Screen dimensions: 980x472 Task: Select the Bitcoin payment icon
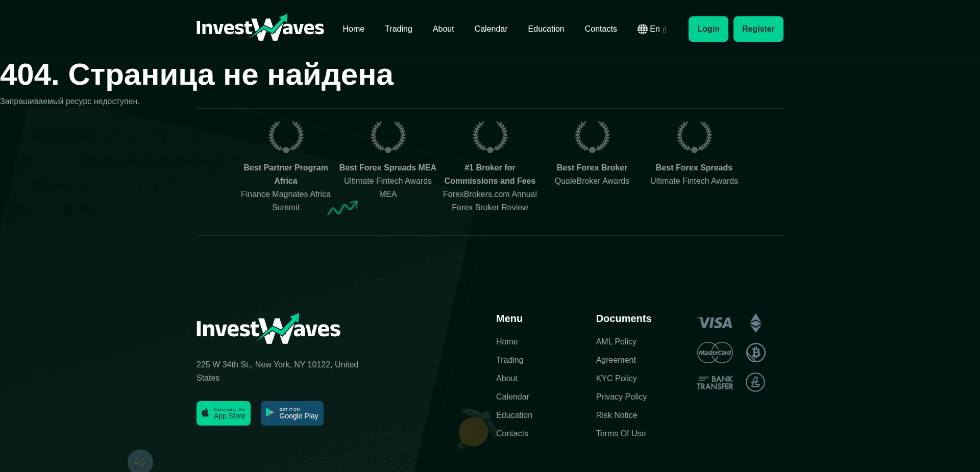[755, 352]
